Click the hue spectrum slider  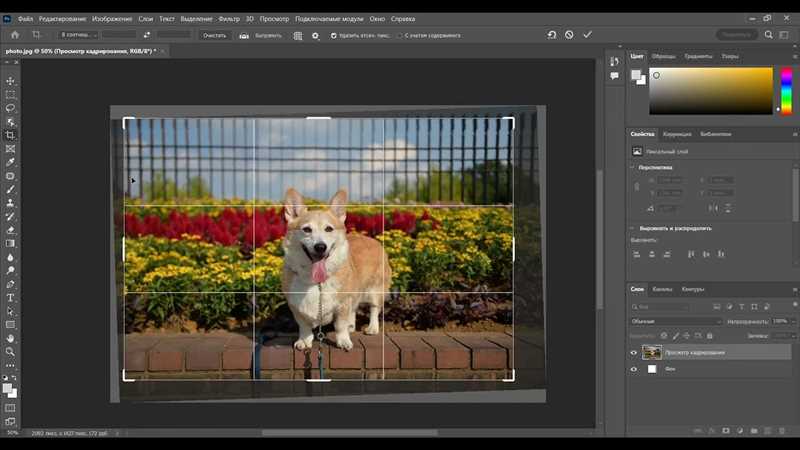[786, 91]
